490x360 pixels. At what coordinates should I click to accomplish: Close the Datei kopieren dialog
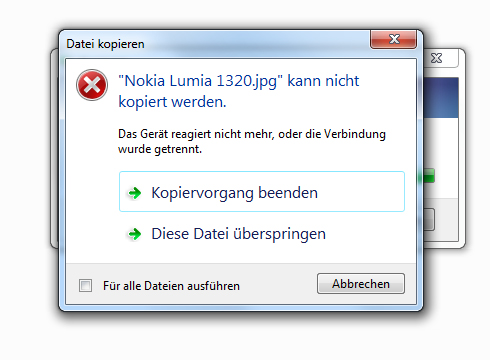point(393,39)
